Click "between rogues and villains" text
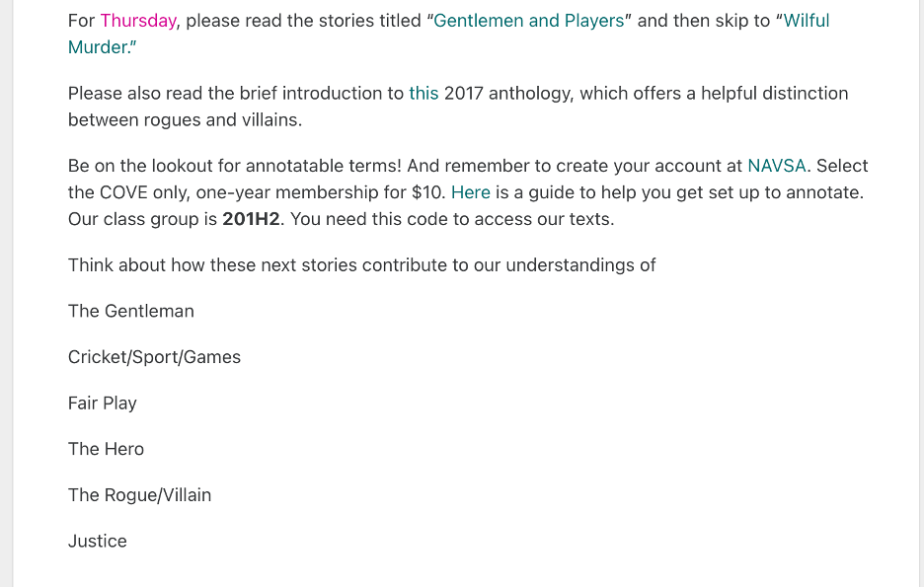This screenshot has height=588, width=924. click(x=185, y=119)
